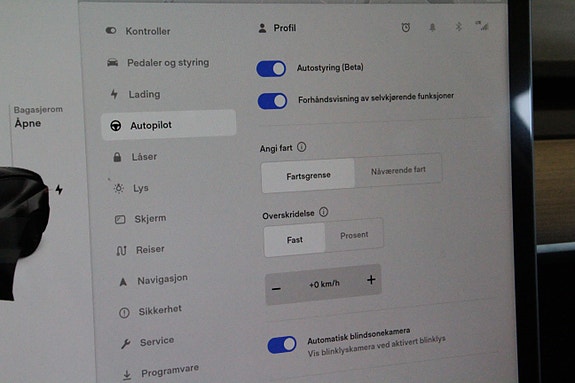Viewport: 575px width, 383px height.
Task: Decrease speed offset with minus button
Action: pos(276,289)
